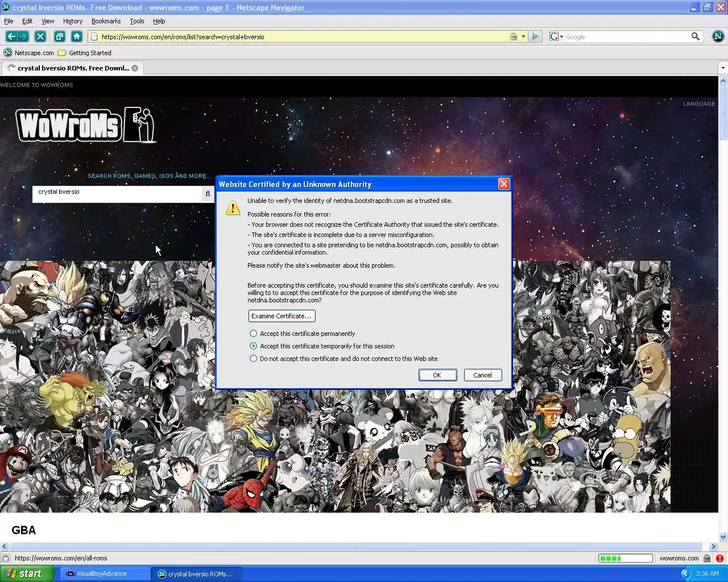Stop loading with the X button

[40, 36]
